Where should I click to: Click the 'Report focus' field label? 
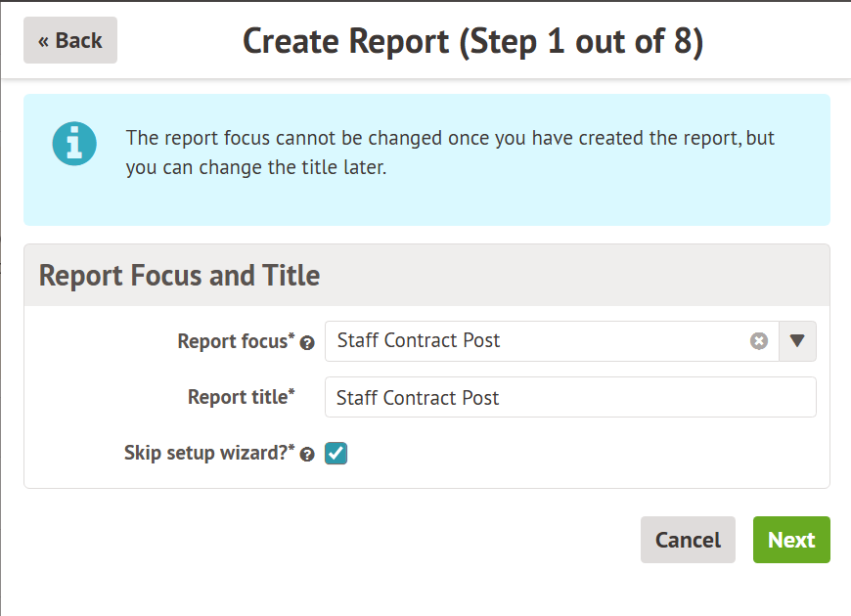pos(232,341)
